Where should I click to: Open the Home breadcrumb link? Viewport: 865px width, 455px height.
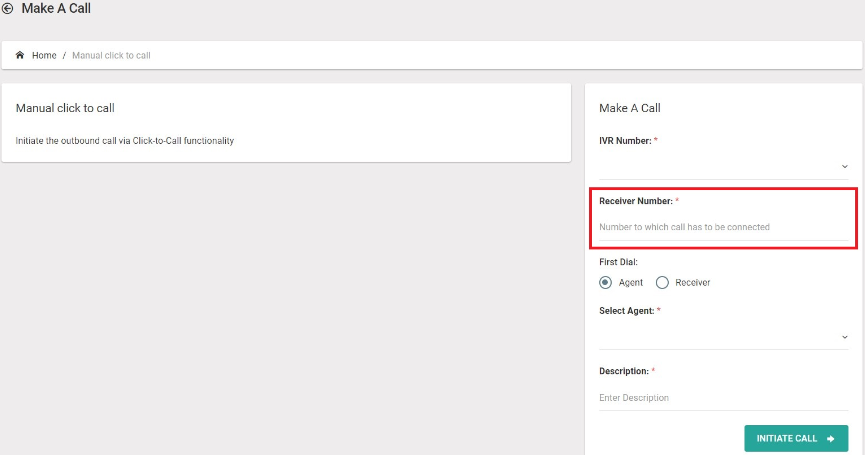[44, 55]
